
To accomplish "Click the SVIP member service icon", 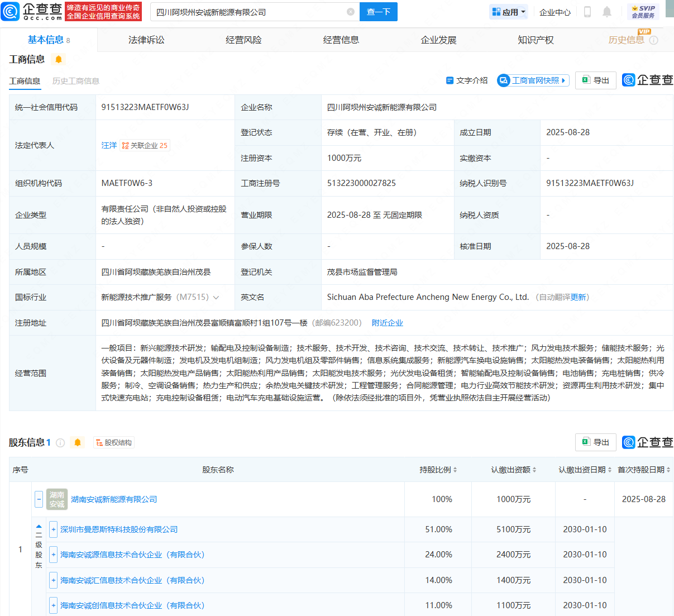I will click(643, 12).
